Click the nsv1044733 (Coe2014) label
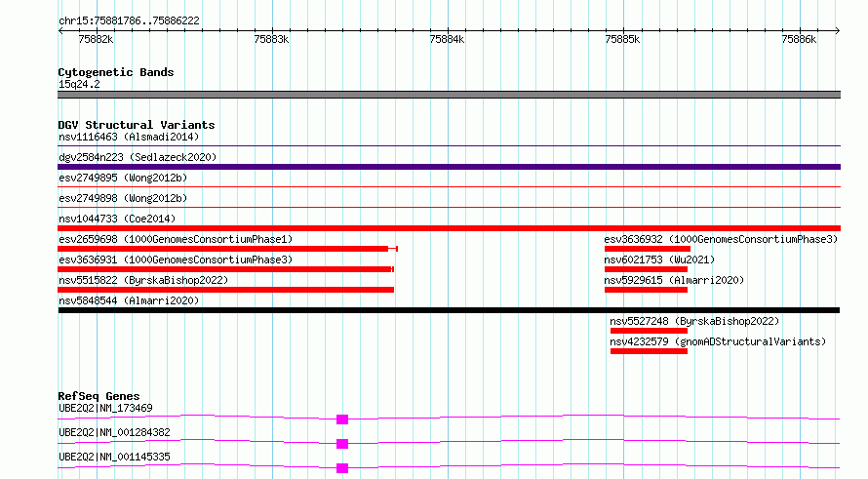 [x=117, y=219]
